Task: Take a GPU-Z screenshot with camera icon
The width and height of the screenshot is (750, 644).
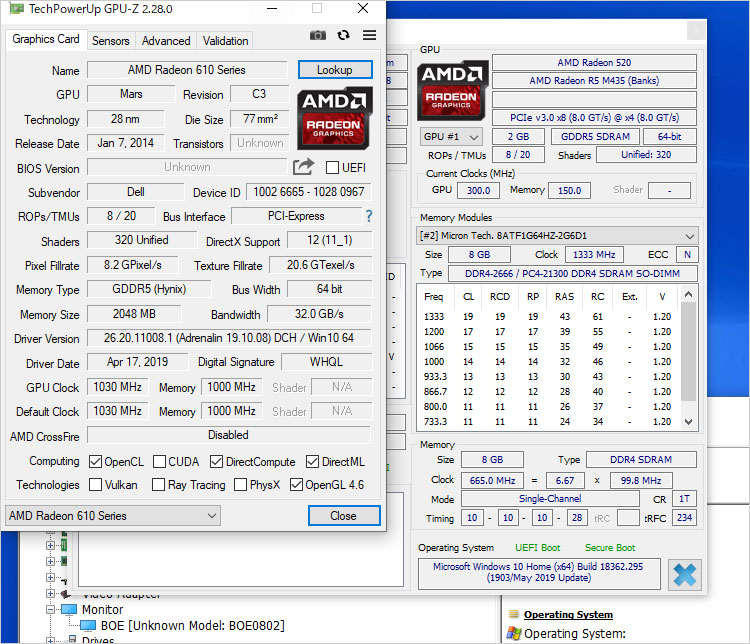Action: (318, 35)
